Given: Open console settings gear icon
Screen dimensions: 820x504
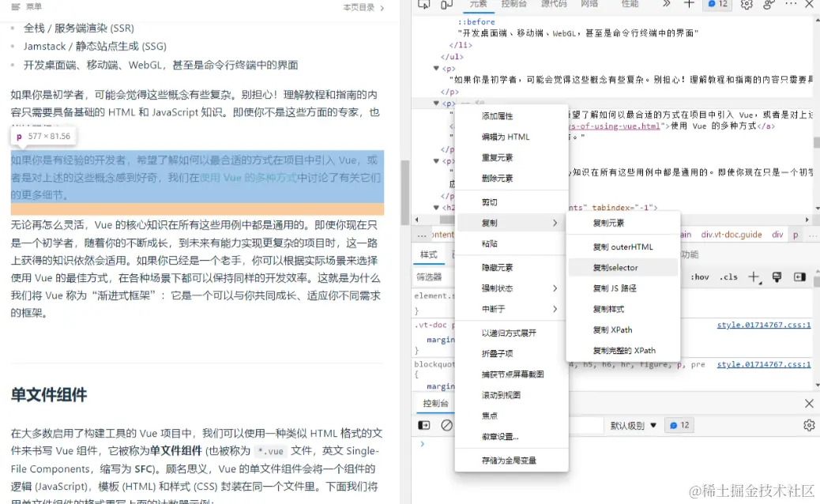Looking at the screenshot, I should pos(809,425).
